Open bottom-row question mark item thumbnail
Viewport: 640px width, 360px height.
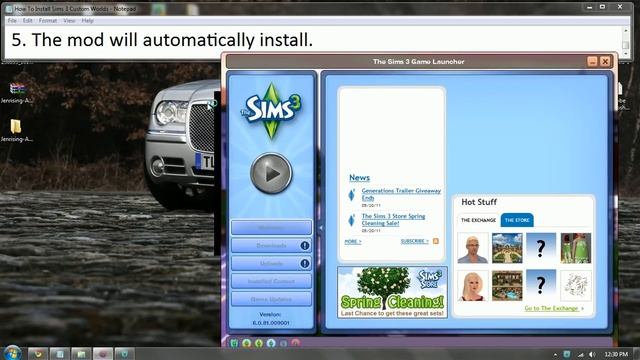click(x=541, y=285)
